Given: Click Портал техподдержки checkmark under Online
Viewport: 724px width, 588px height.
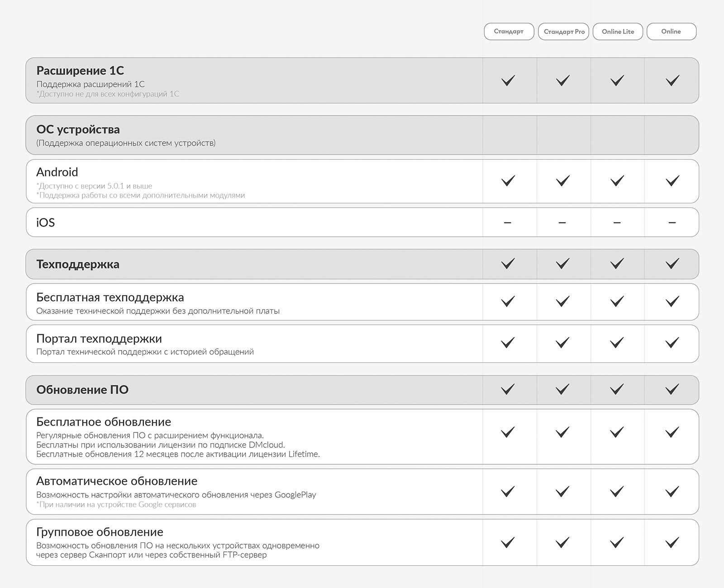Looking at the screenshot, I should coord(672,343).
